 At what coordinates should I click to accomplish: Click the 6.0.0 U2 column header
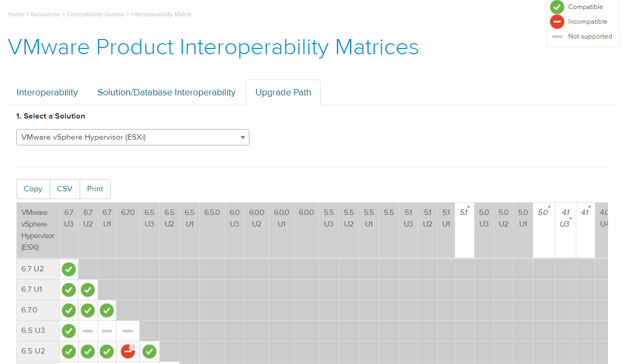257,230
